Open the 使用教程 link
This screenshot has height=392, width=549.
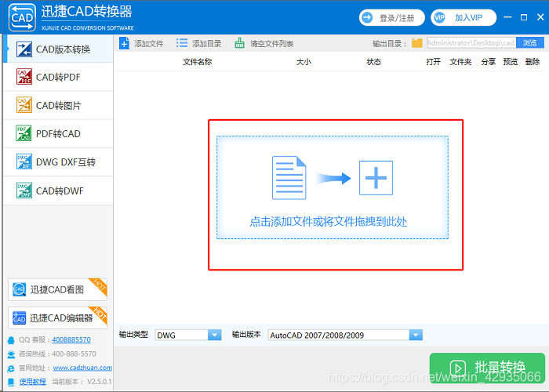(x=33, y=382)
